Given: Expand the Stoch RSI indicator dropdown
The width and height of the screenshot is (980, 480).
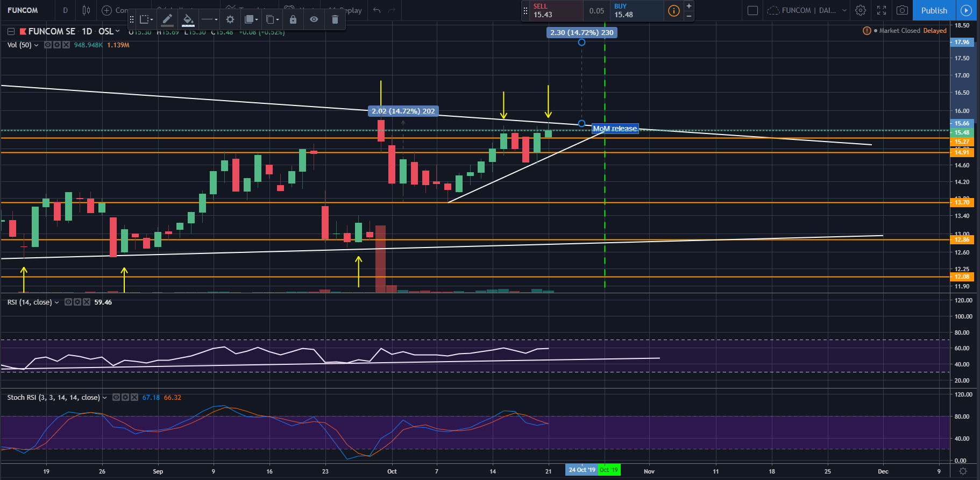Looking at the screenshot, I should pos(104,398).
